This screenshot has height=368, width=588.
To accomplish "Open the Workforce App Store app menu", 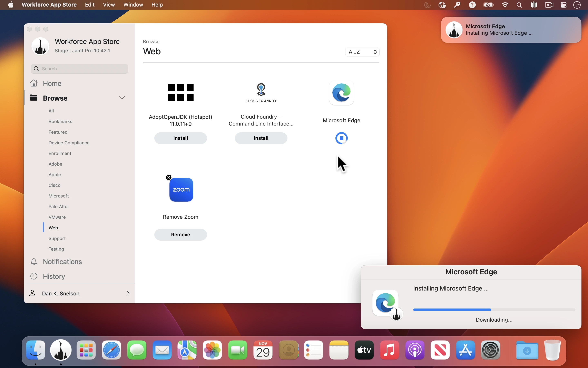I will (49, 5).
